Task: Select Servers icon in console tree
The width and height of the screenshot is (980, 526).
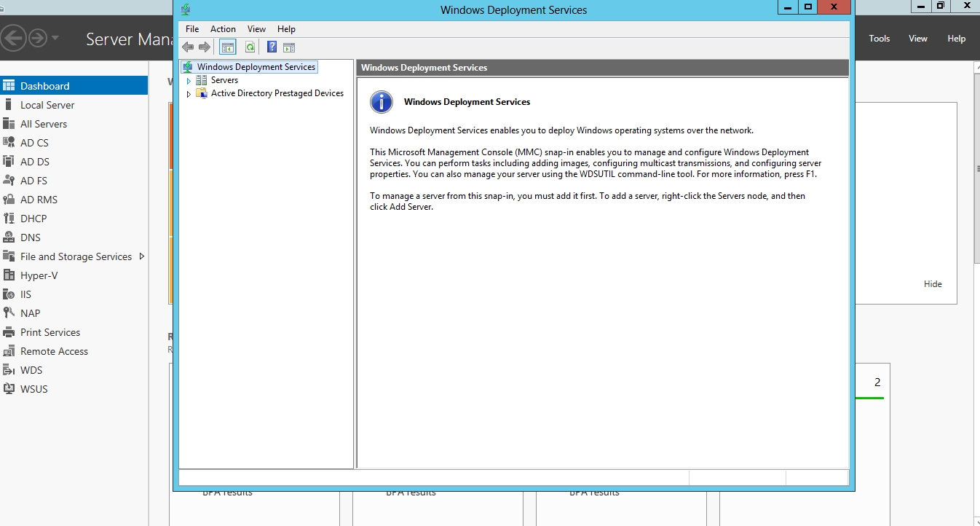Action: [202, 80]
